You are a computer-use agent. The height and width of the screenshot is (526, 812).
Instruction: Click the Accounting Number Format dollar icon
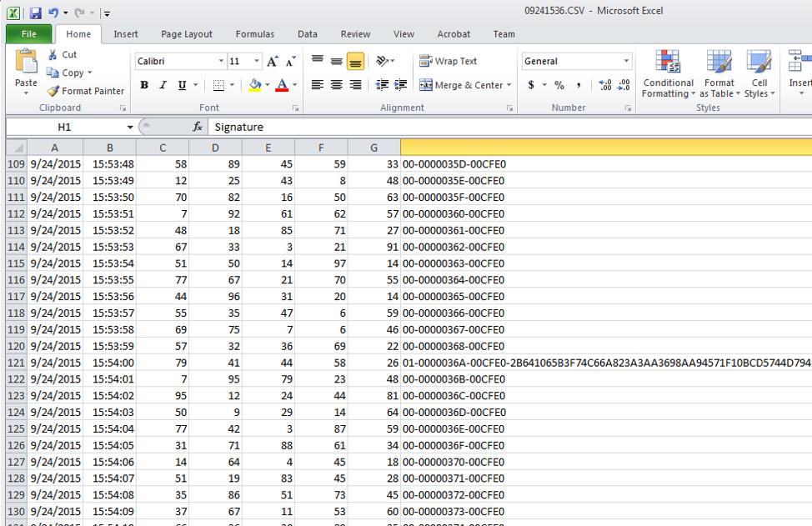[x=531, y=85]
